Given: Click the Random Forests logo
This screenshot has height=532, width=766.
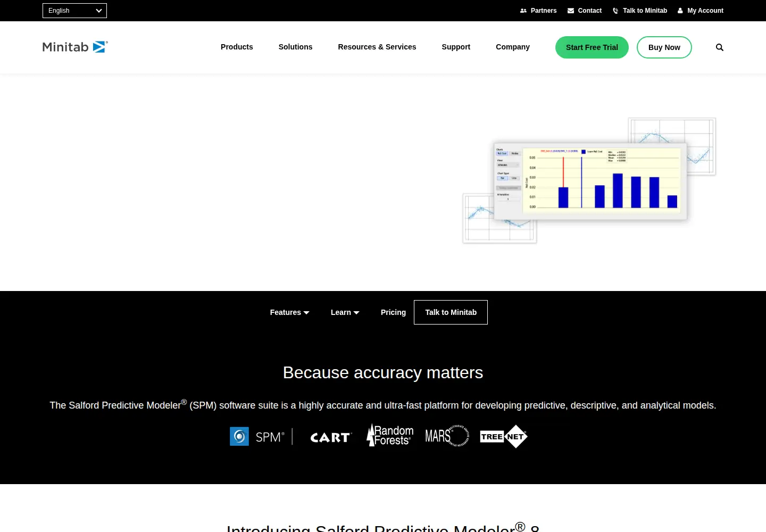Looking at the screenshot, I should click(x=390, y=435).
